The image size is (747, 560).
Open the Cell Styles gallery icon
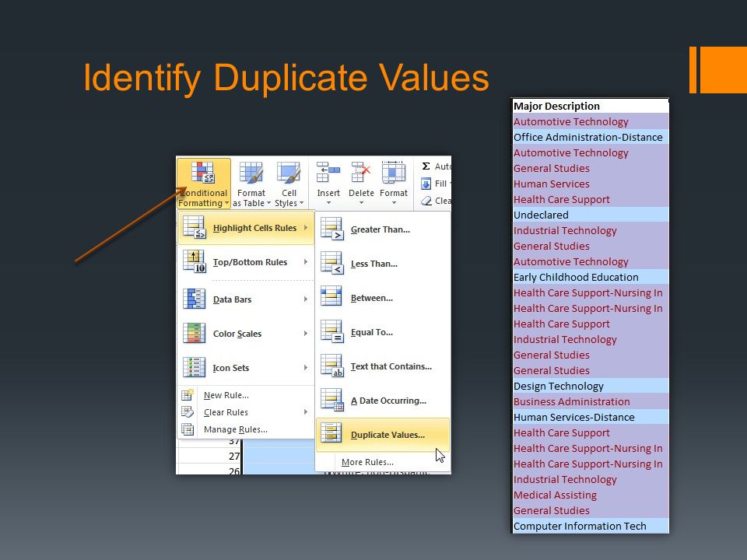tap(289, 173)
